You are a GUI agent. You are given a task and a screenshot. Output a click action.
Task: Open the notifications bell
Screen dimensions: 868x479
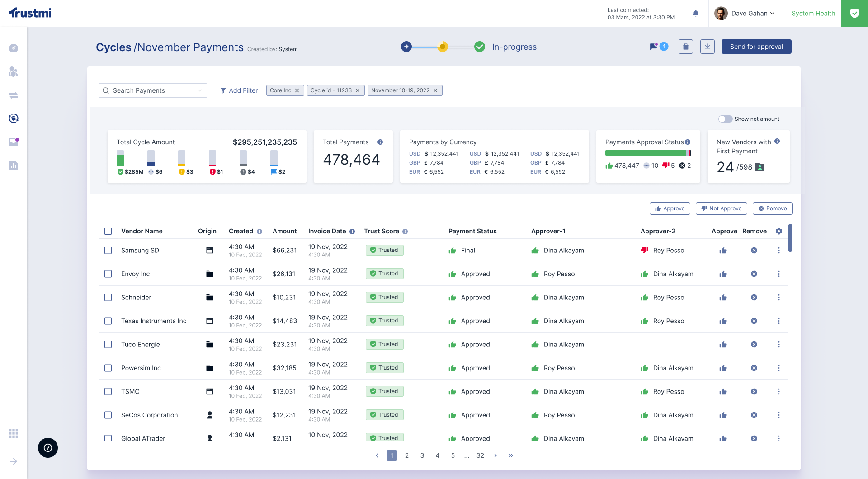(696, 14)
